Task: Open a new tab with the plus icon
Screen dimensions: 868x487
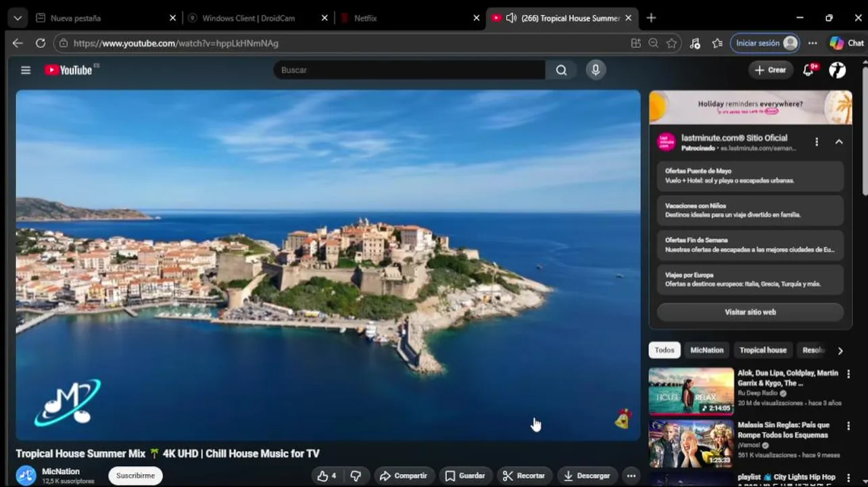Action: click(651, 18)
